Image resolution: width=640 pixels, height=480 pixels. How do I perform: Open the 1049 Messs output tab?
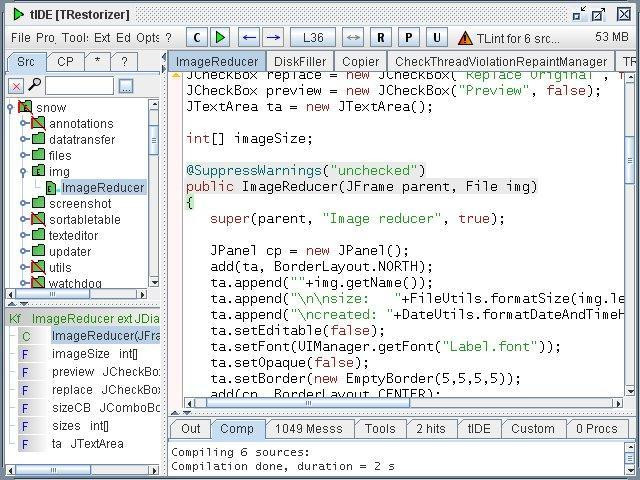click(x=309, y=429)
